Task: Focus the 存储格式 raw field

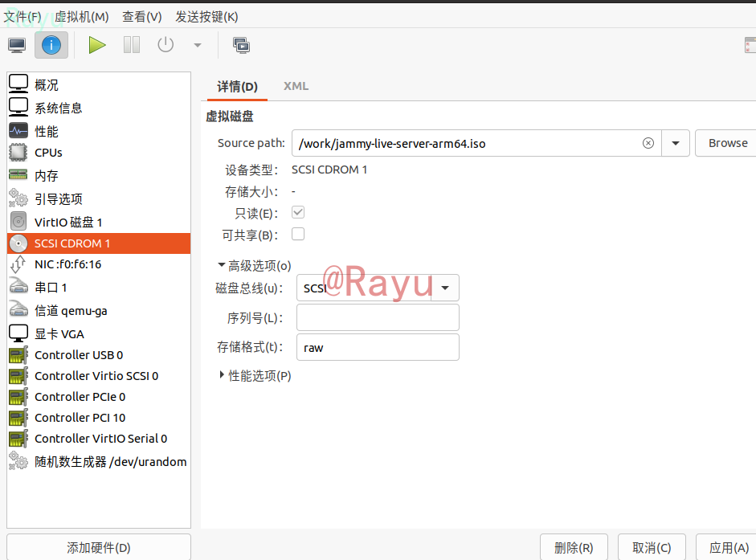Action: (x=378, y=347)
